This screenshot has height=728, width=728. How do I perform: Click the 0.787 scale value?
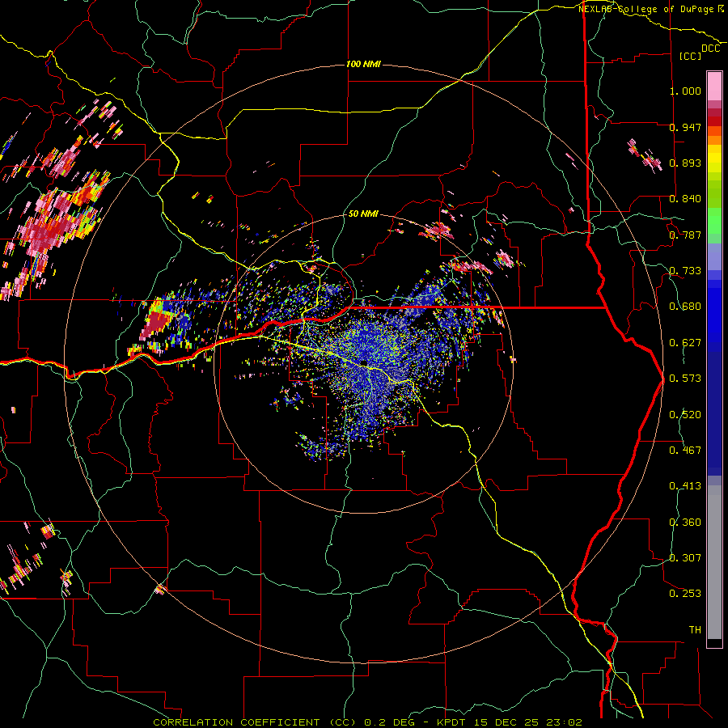click(685, 235)
